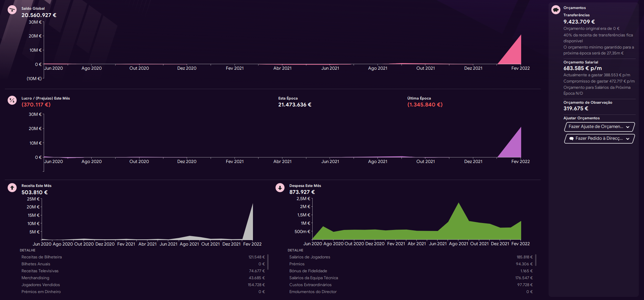Click the Actualmente a gastar 388.553 € p/m text
This screenshot has height=300, width=644.
click(597, 75)
